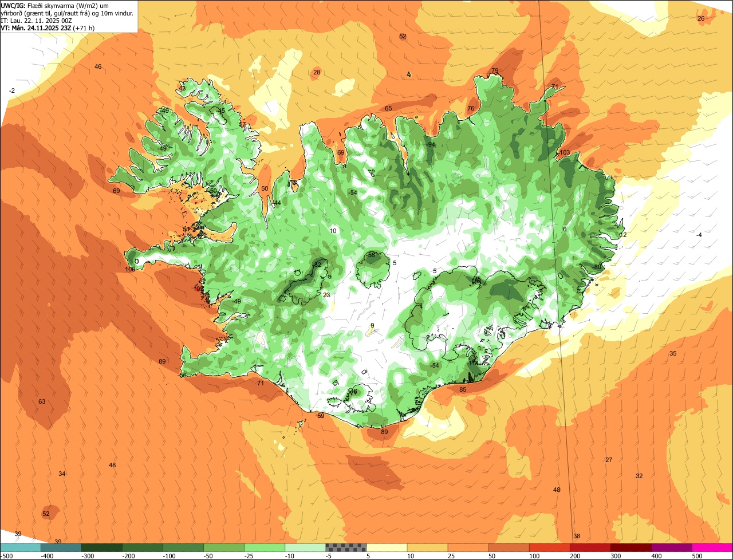Click the map value '108' at the peninsula tip
The height and width of the screenshot is (560, 733).
pos(130,269)
